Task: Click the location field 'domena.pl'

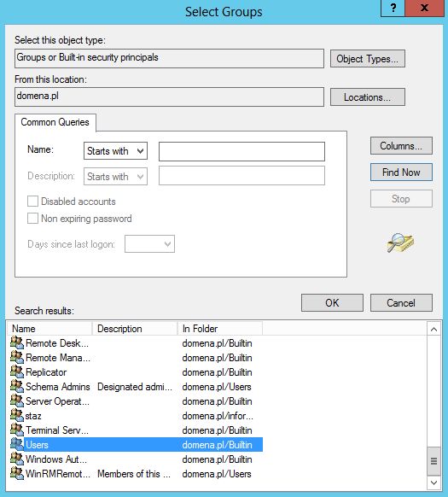Action: 169,97
